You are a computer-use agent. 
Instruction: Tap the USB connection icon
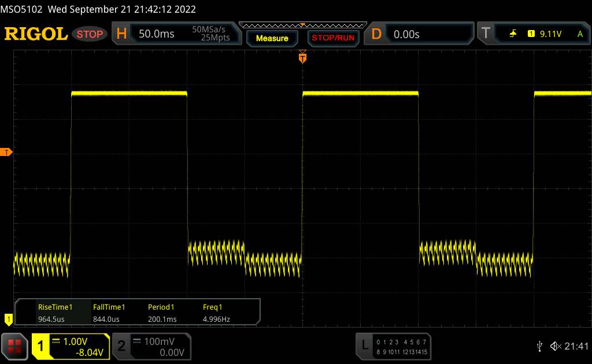click(539, 346)
